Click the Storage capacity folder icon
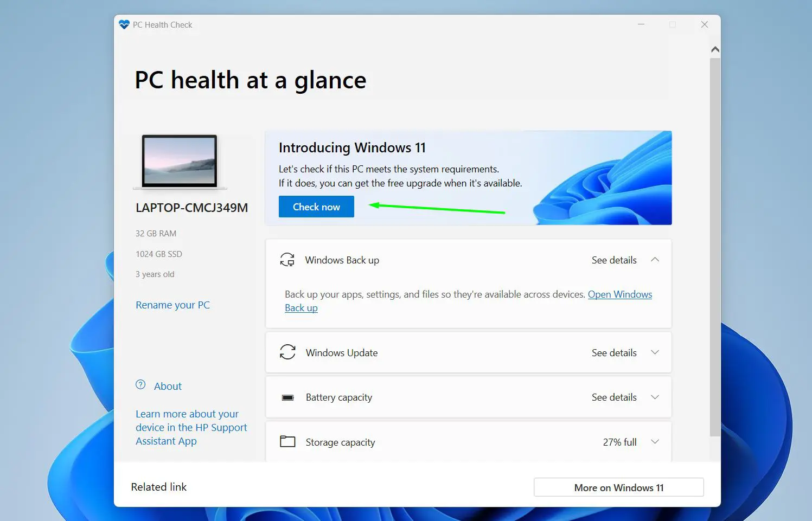This screenshot has height=521, width=812. point(287,441)
